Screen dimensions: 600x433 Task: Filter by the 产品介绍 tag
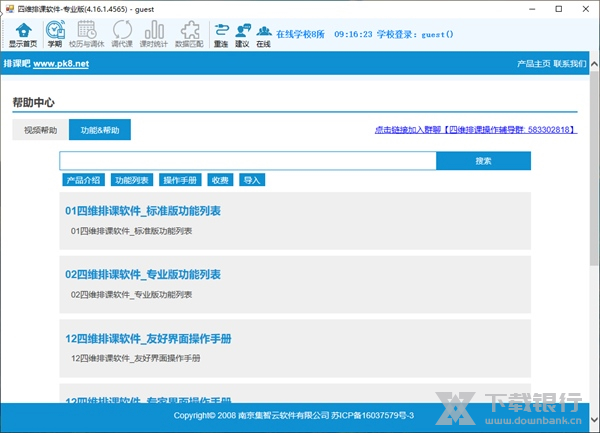point(82,180)
